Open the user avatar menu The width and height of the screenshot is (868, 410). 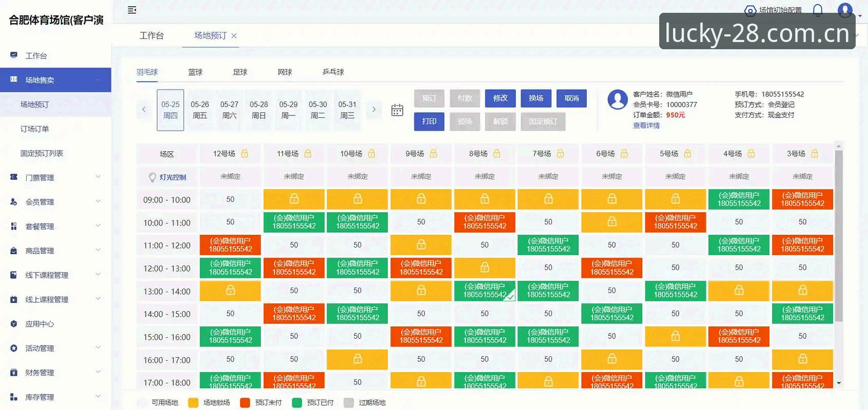tap(845, 10)
